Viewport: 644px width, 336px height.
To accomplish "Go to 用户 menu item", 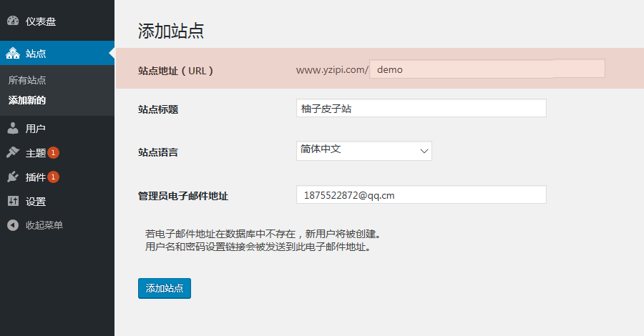I will [x=36, y=129].
